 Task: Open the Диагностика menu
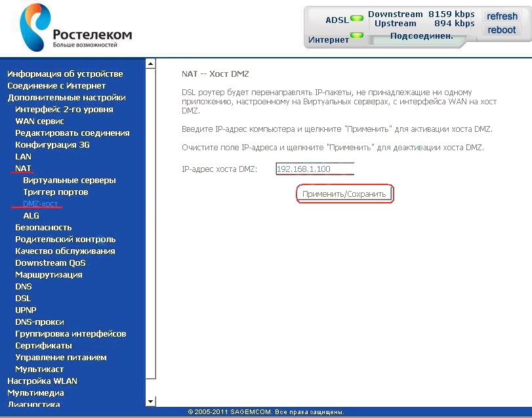click(x=33, y=404)
